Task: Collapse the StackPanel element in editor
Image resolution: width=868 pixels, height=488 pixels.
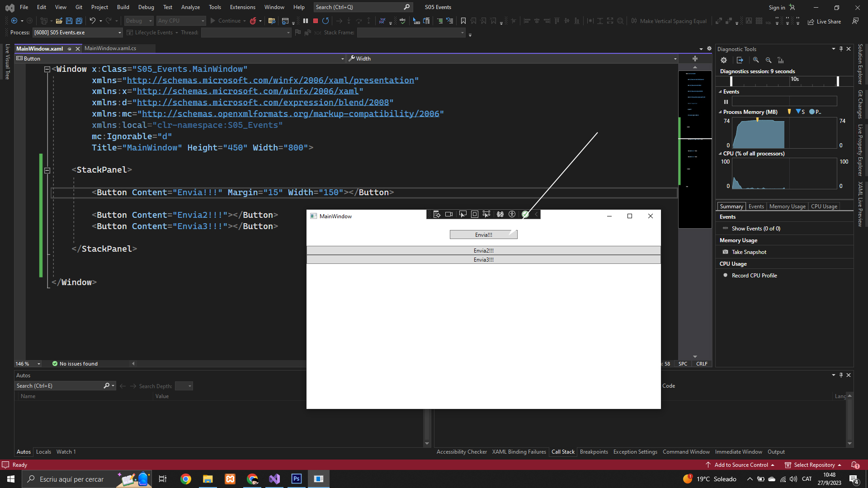Action: click(47, 170)
